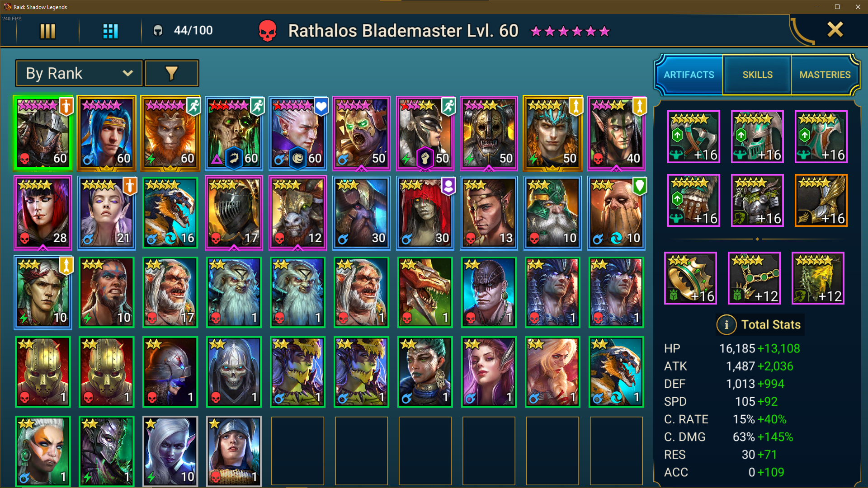This screenshot has width=868, height=488.
Task: Select the level 40 elf champion portrait
Action: (616, 133)
